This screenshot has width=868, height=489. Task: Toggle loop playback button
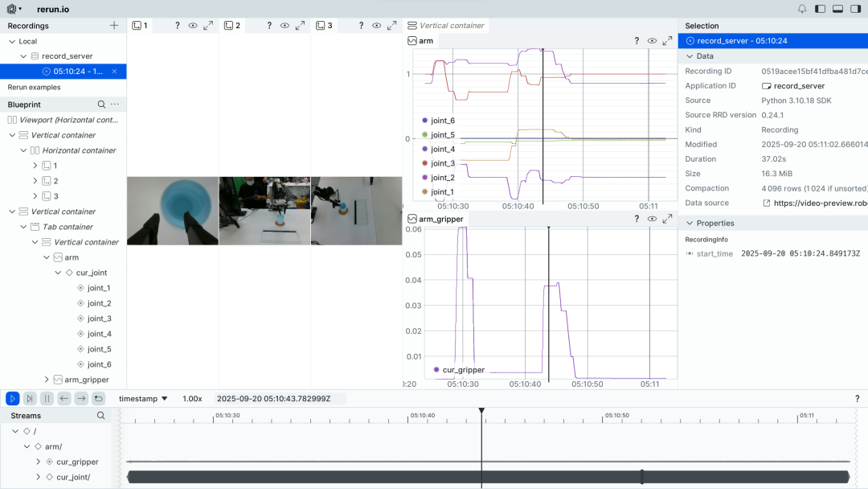coord(98,398)
